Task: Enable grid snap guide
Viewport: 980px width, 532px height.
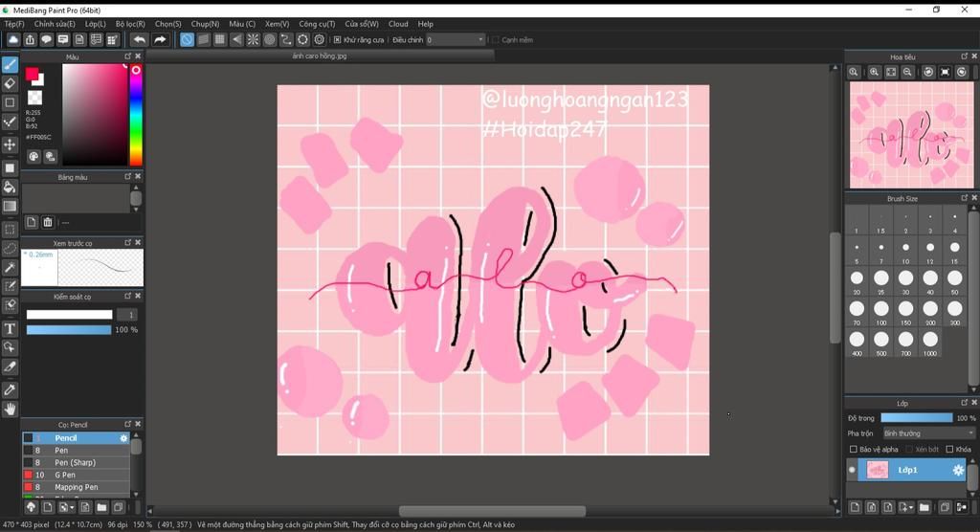Action: [x=220, y=40]
